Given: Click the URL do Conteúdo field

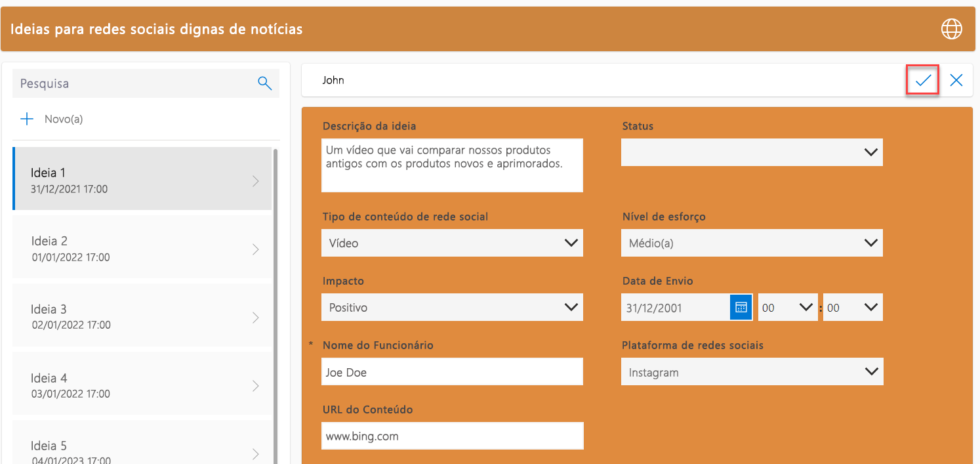Looking at the screenshot, I should click(452, 436).
